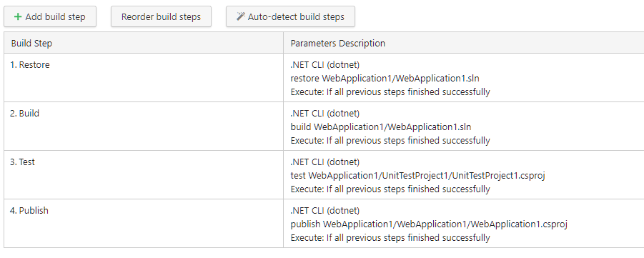Screen dimensions: 644x258
Task: Click the Execute condition text in Build row
Action: click(390, 141)
